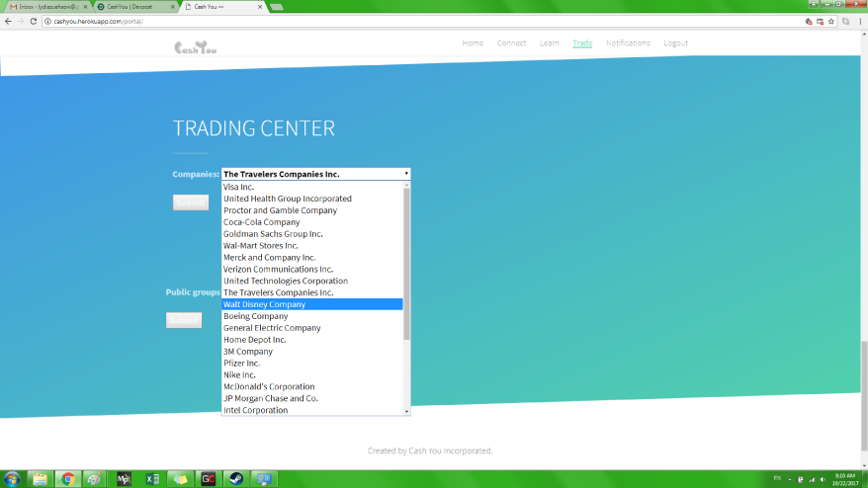The width and height of the screenshot is (868, 488).
Task: Open the control panel taskbar icon
Action: tap(264, 479)
